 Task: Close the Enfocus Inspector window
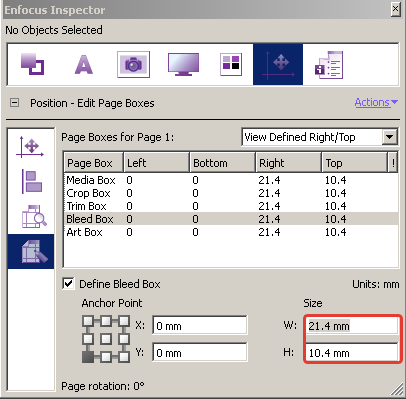pos(395,9)
